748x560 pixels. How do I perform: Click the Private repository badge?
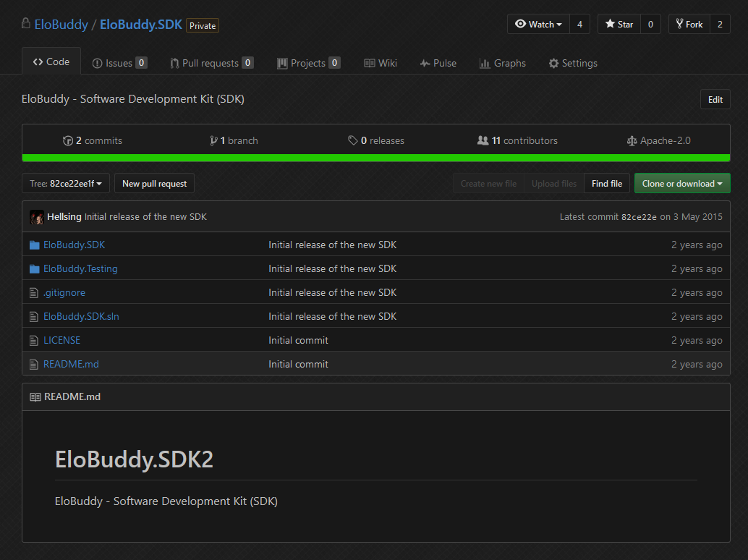203,26
